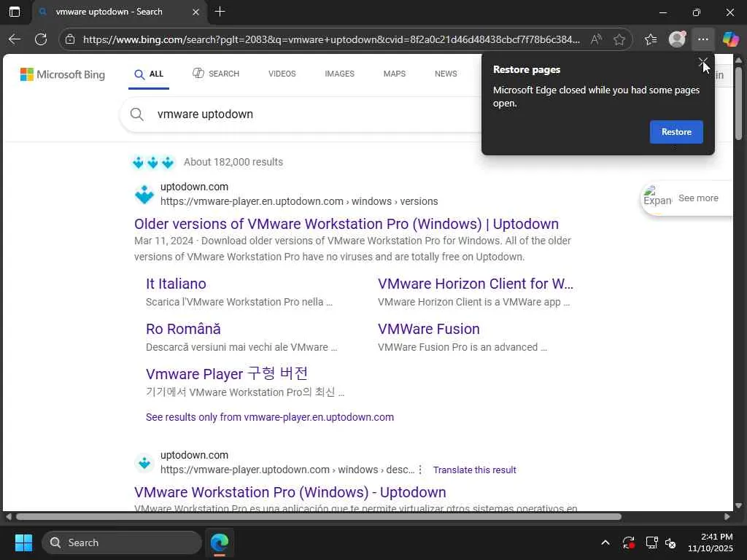Image resolution: width=747 pixels, height=560 pixels.
Task: Click the uptodown.com site name of first result
Action: click(x=194, y=187)
